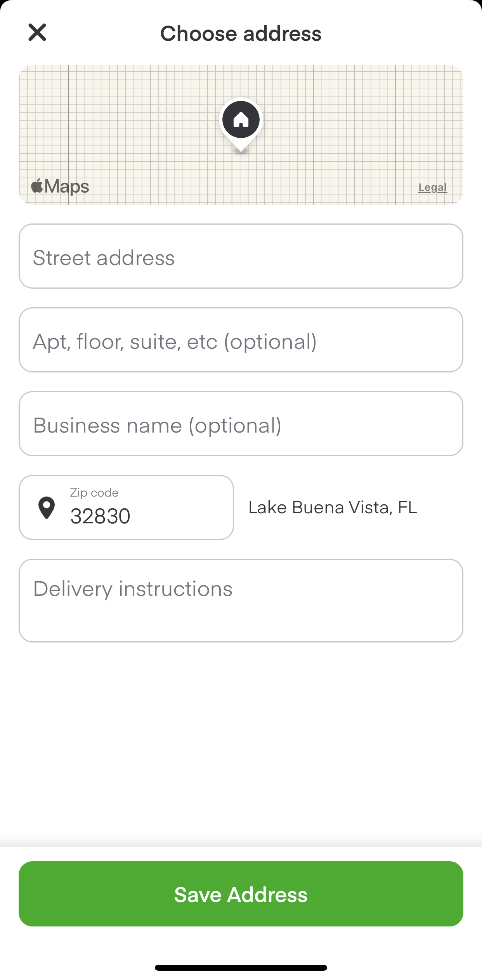Tap the map grid left of the pin
This screenshot has width=482, height=980.
click(116, 128)
